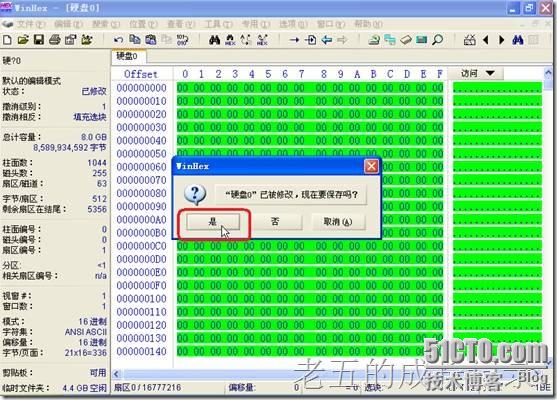
Task: Open the 编辑(E) menu
Action: pos(68,24)
